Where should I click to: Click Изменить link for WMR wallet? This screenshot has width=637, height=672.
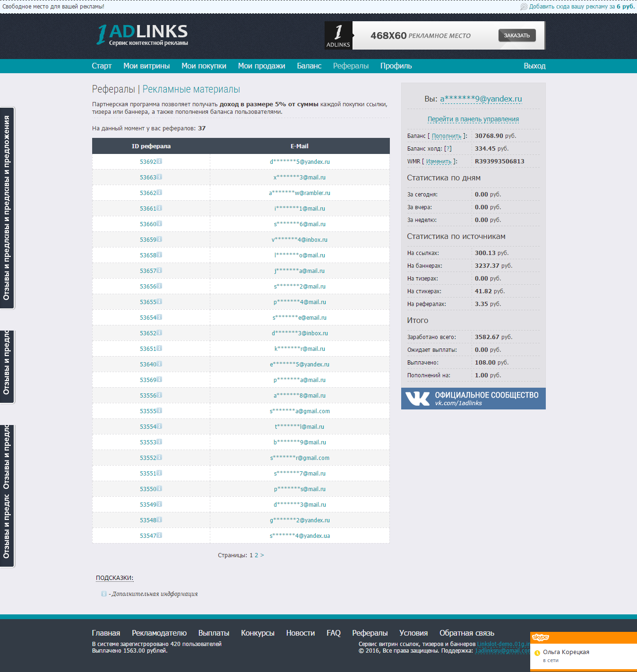[439, 162]
